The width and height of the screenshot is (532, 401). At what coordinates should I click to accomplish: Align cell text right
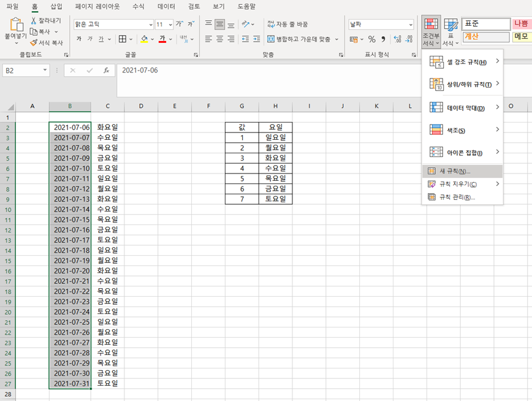(231, 39)
